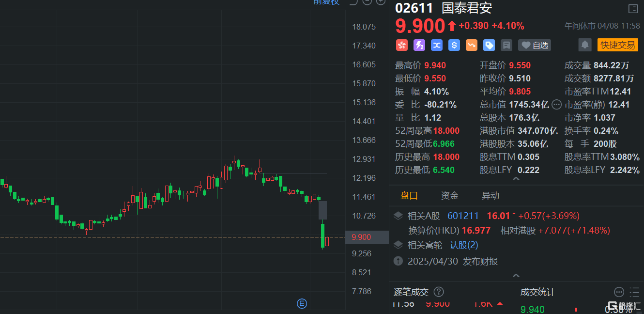Click the stock code 02611
Viewport: 644px width, 314px height.
point(415,8)
